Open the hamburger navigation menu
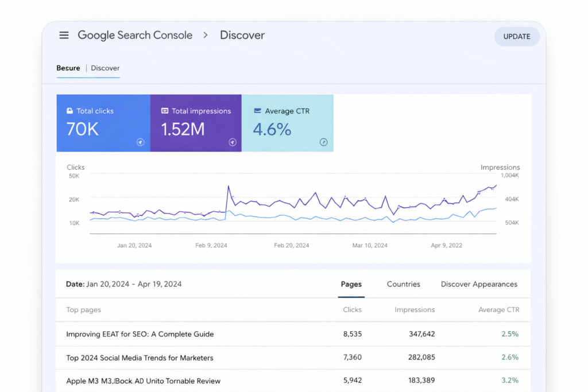 [64, 36]
